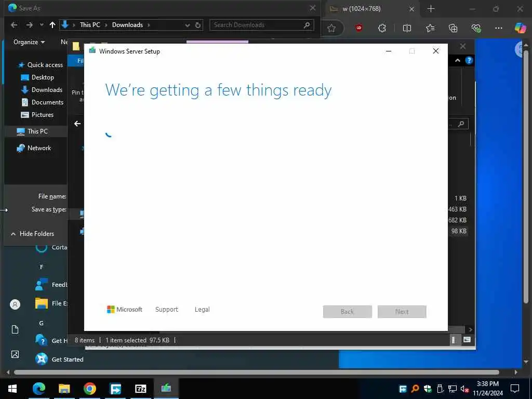Toggle the split screen view
532x399 pixels.
point(407,28)
